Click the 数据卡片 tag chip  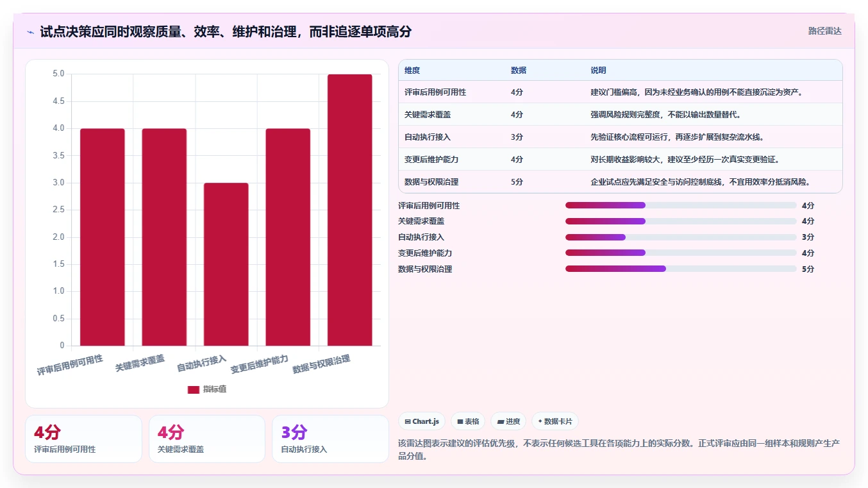pyautogui.click(x=555, y=421)
